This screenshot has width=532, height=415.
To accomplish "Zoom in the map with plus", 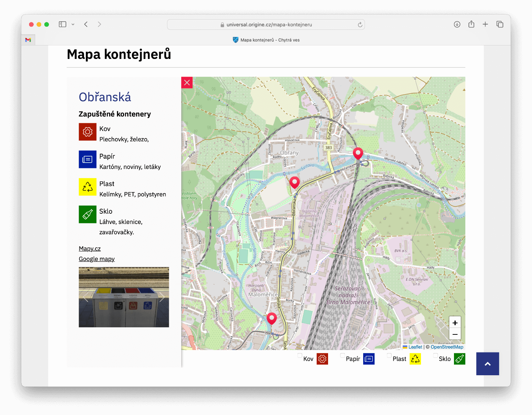I will (455, 323).
